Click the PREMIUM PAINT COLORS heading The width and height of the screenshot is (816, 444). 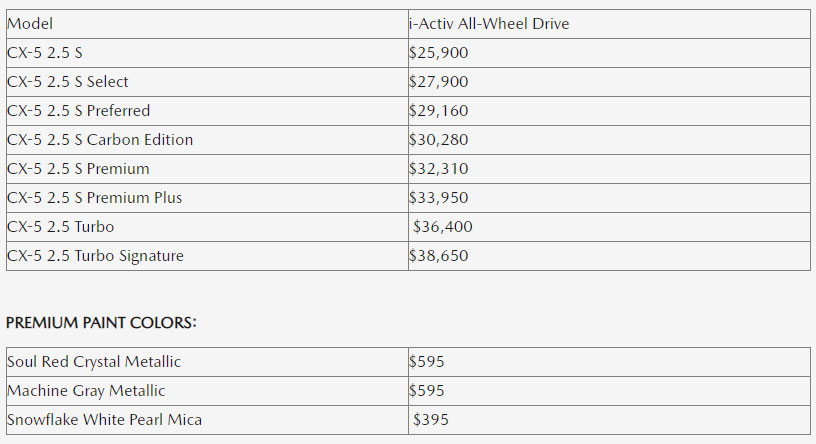tap(101, 323)
